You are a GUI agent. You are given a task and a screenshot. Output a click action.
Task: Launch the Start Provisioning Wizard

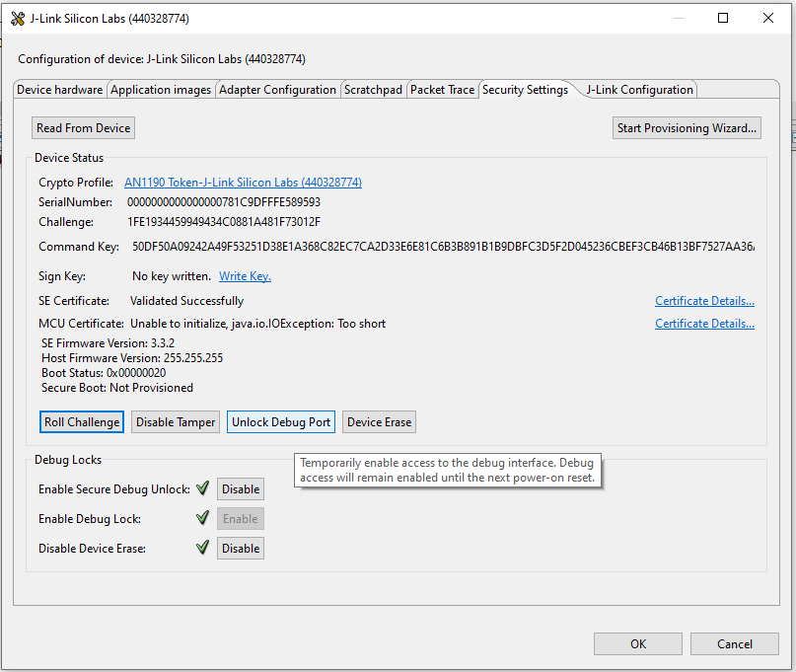point(687,128)
